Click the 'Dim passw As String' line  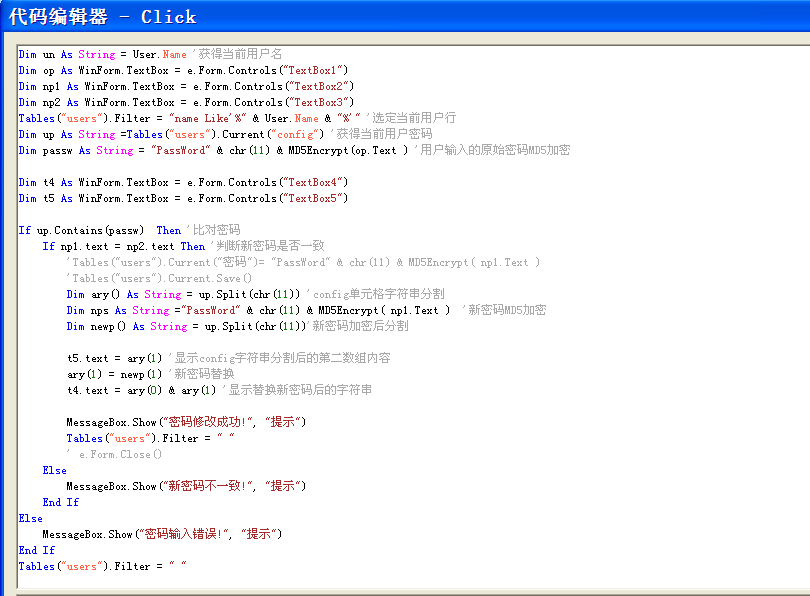pos(294,150)
